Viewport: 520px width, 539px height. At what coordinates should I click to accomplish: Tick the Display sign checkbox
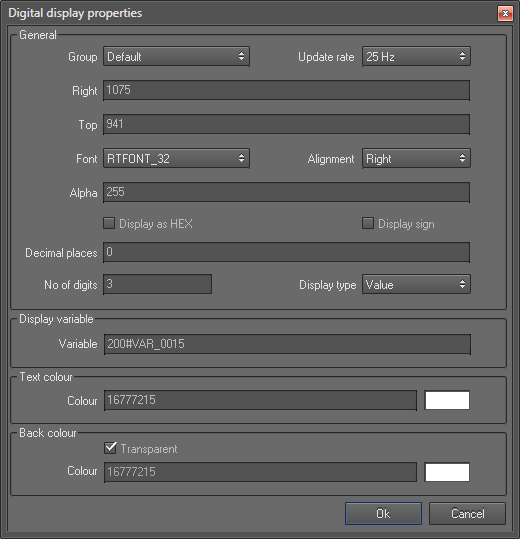(368, 223)
